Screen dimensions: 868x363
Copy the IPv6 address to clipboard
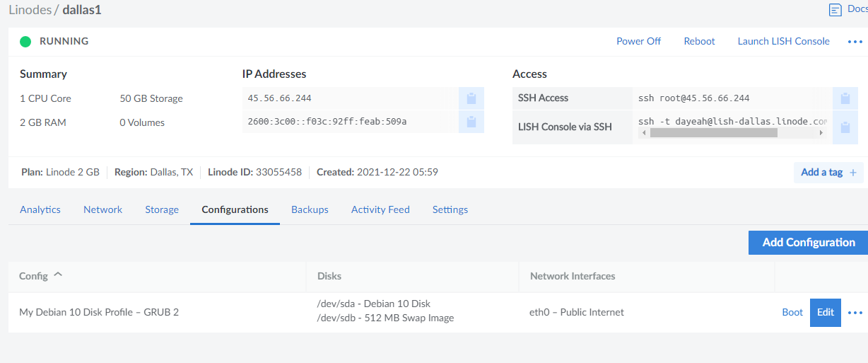coord(471,122)
